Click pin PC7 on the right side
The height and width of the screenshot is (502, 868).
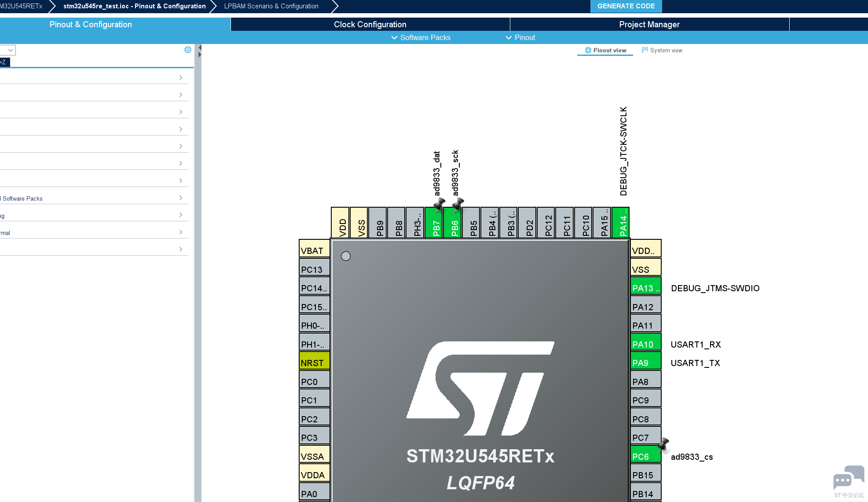646,435
